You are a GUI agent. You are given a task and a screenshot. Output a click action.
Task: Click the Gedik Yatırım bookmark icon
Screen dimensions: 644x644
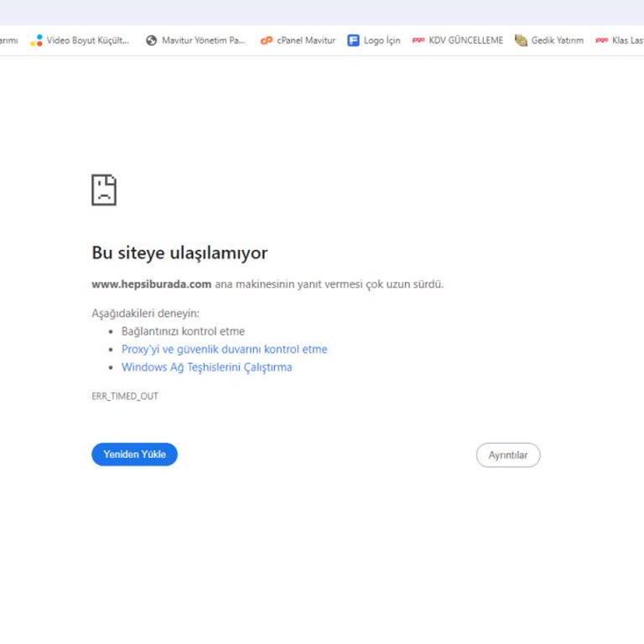(521, 40)
